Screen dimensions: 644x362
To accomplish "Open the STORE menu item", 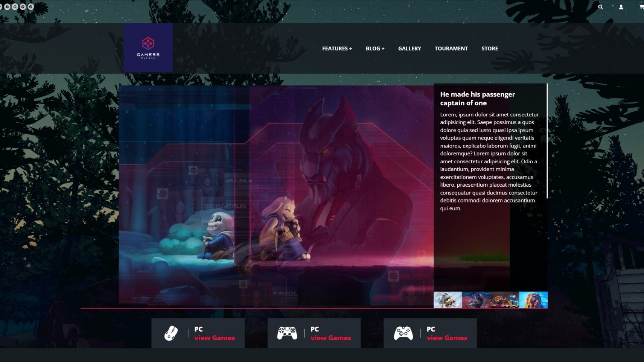I will [x=490, y=48].
